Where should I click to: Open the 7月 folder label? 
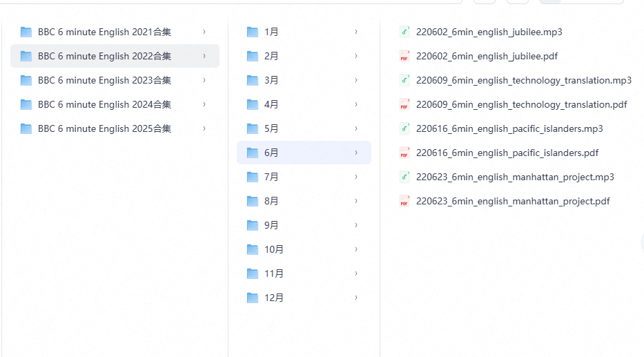(271, 177)
